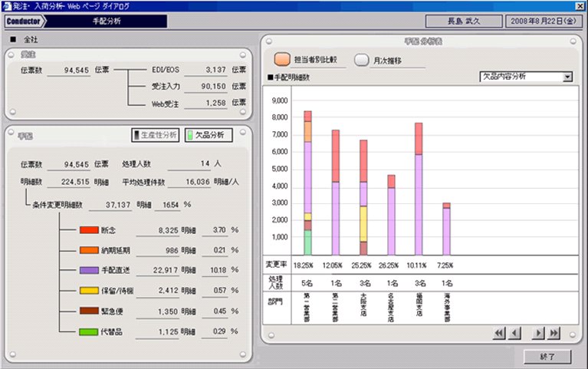Click the EDI/EOS value 3,137
Image resolution: width=588 pixels, height=369 pixels.
pyautogui.click(x=215, y=70)
